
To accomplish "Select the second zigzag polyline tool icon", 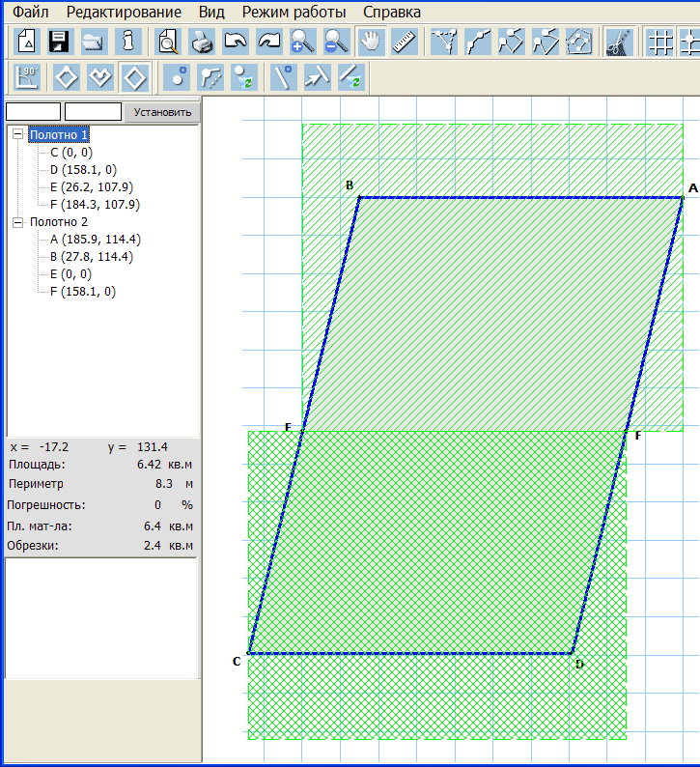I will click(x=546, y=42).
